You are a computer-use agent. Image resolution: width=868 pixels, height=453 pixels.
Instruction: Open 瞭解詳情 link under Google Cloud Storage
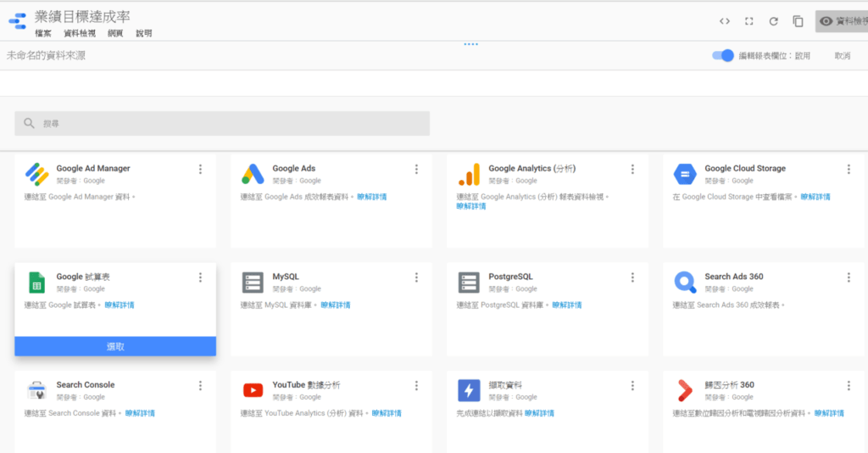click(x=815, y=197)
